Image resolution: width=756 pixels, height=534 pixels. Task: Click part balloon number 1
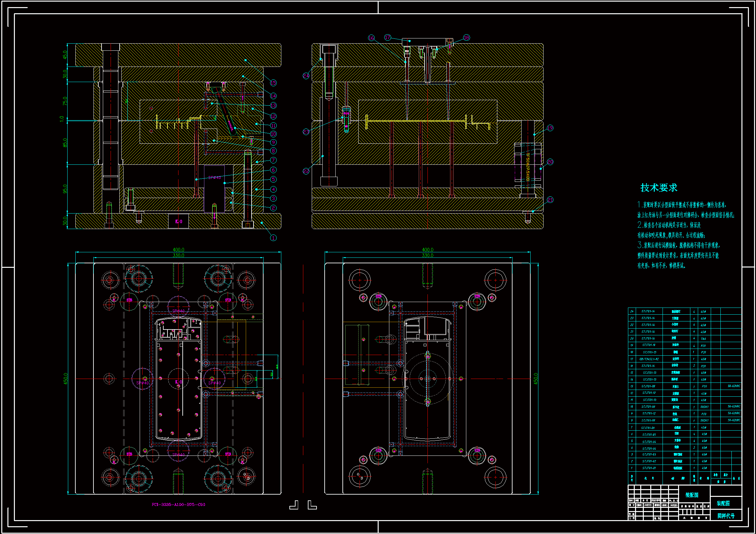(273, 238)
